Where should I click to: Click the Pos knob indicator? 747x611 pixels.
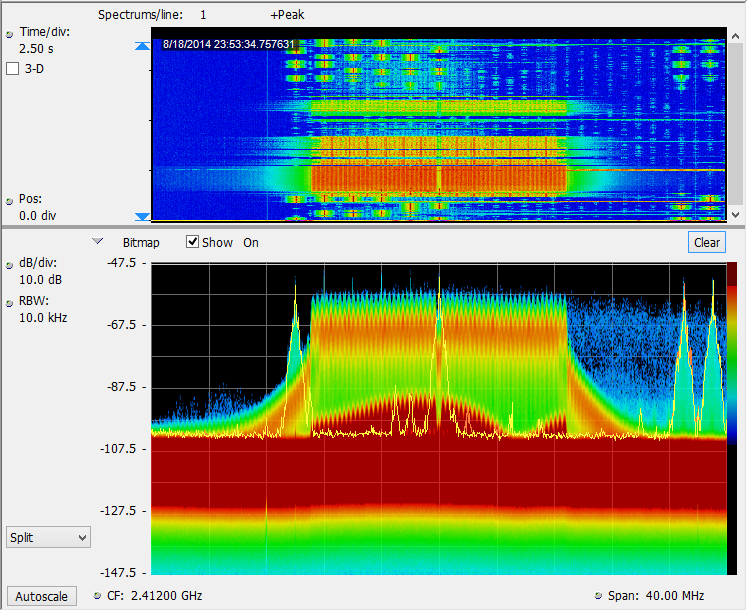click(x=10, y=200)
